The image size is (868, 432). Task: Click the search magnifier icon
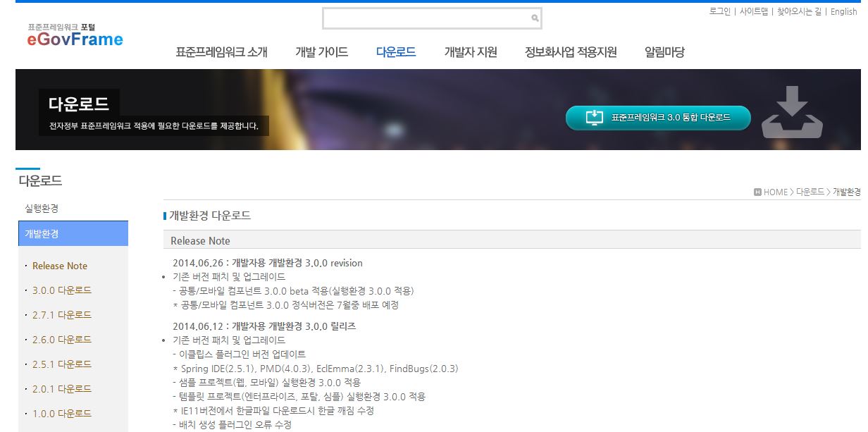[x=535, y=18]
